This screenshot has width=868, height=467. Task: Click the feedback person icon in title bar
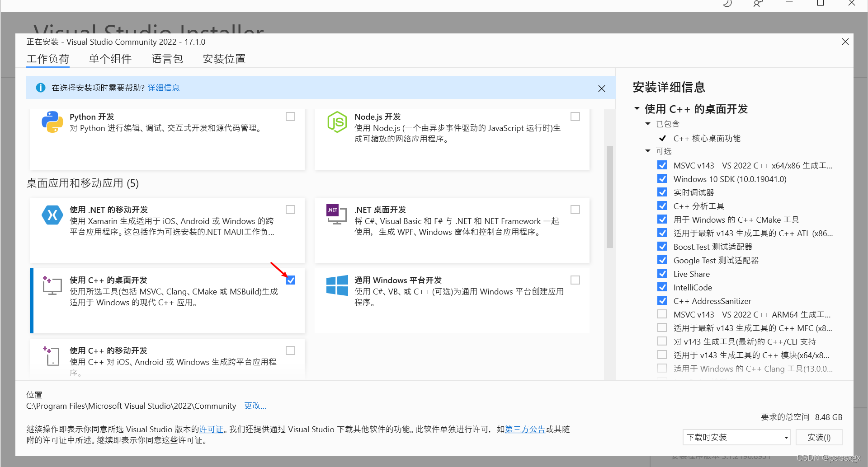(758, 4)
